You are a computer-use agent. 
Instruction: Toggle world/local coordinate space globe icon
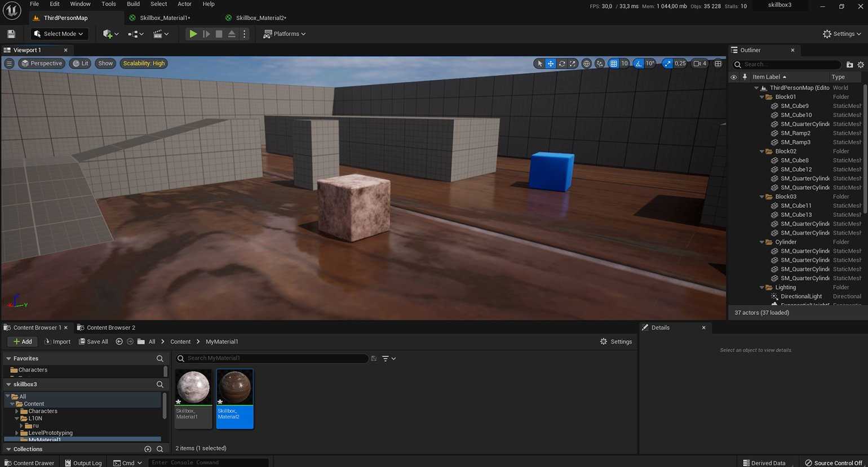coord(586,64)
